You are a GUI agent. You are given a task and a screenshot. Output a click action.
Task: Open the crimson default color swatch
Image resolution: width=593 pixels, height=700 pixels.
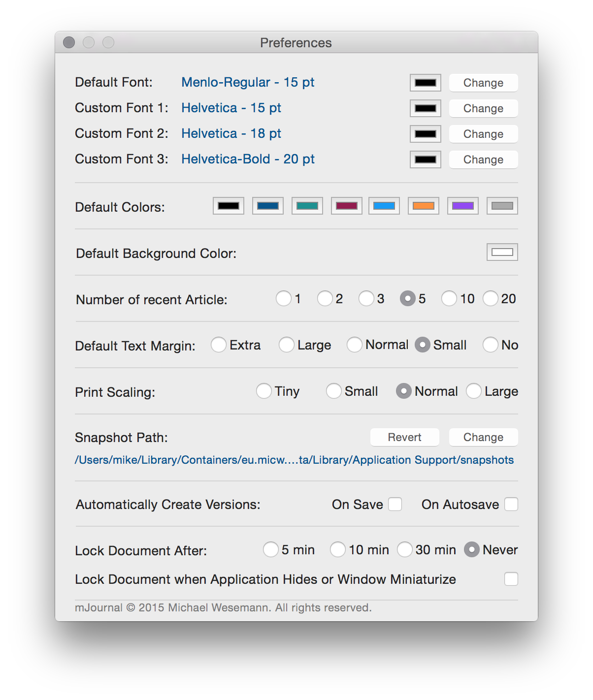346,206
